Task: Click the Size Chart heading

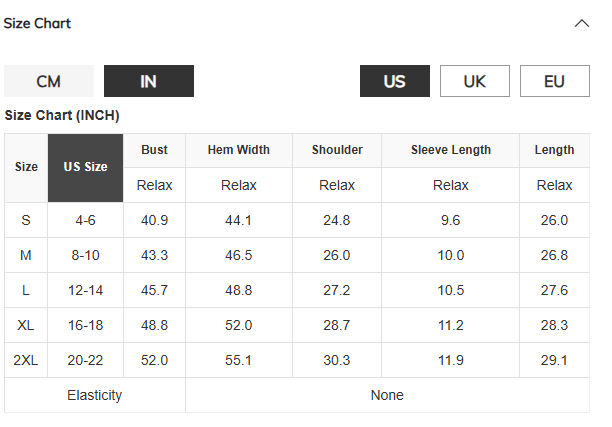Action: [37, 23]
